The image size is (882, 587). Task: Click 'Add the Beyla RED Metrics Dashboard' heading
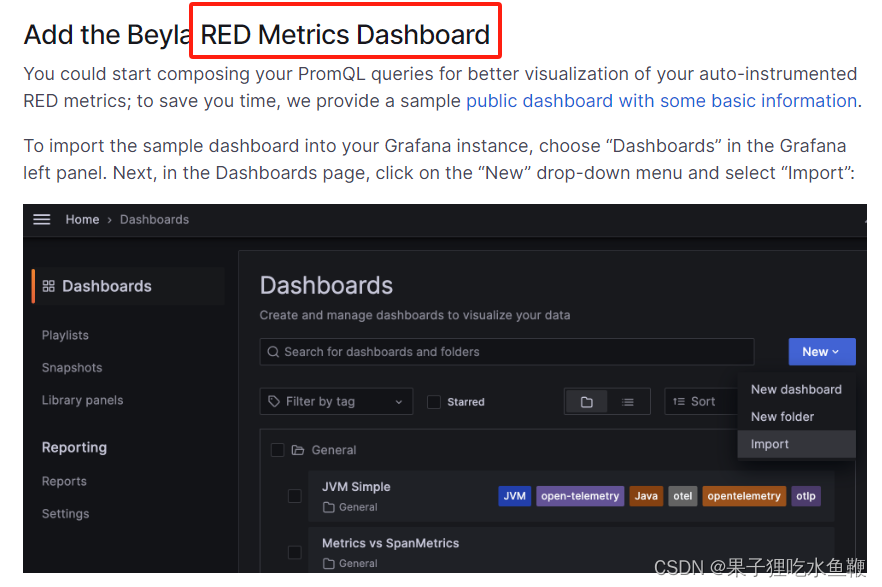click(257, 35)
